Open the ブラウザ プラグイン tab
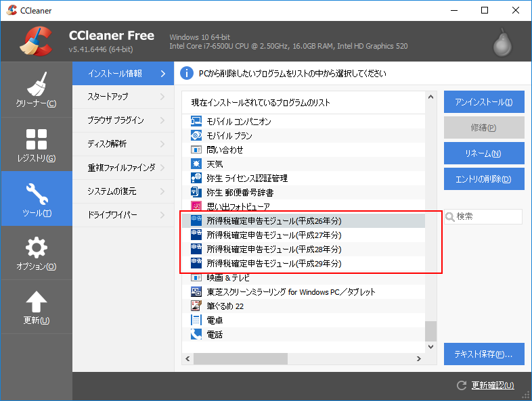Screen dimensions: 532x401 [123, 120]
